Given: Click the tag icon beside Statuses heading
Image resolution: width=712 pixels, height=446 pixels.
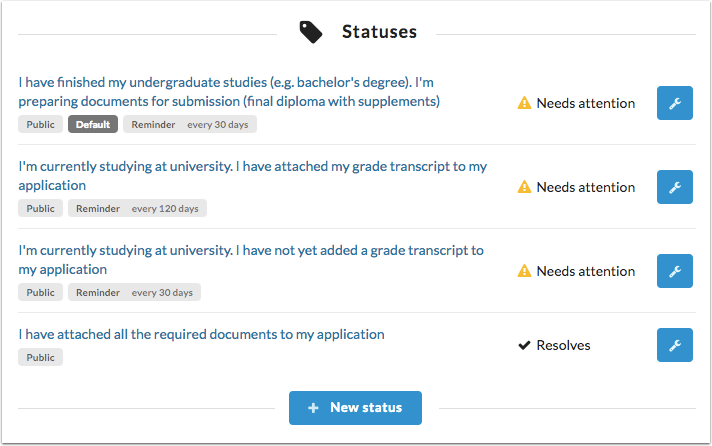Looking at the screenshot, I should point(311,32).
